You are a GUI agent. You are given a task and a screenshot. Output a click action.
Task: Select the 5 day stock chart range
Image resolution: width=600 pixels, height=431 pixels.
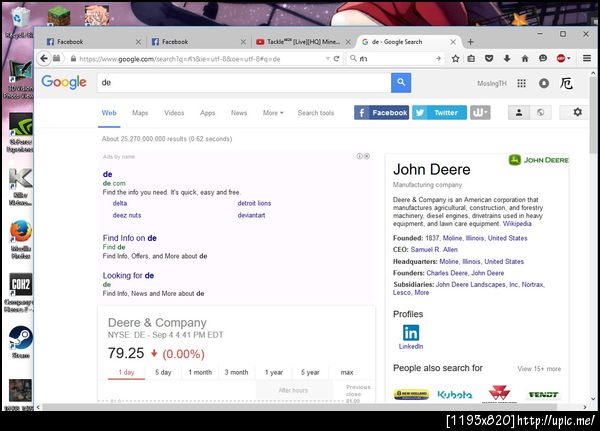click(x=163, y=372)
